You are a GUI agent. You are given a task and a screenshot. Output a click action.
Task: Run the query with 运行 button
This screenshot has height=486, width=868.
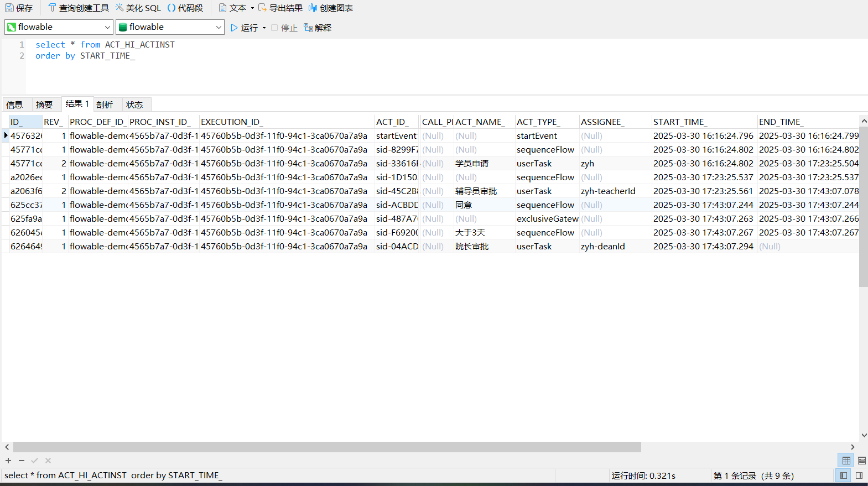[x=244, y=28]
